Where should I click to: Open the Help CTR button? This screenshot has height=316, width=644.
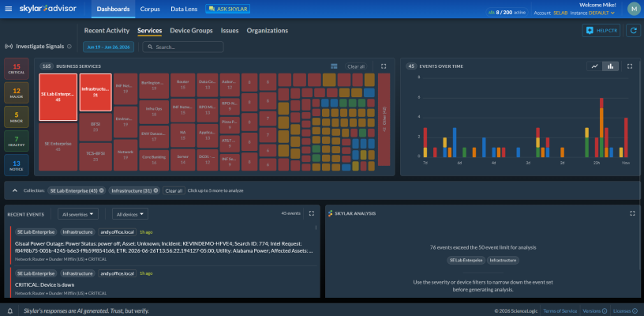pyautogui.click(x=601, y=30)
